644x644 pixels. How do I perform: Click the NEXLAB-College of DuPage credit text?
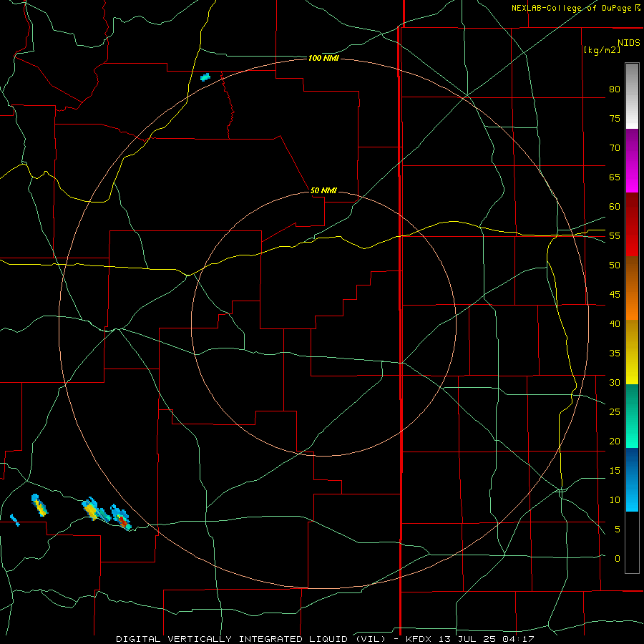coord(571,8)
